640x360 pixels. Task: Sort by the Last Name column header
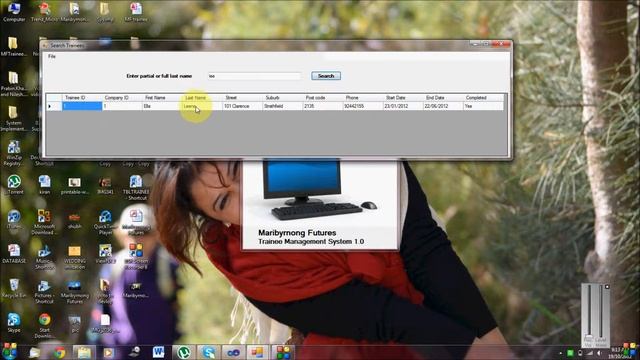(202, 98)
